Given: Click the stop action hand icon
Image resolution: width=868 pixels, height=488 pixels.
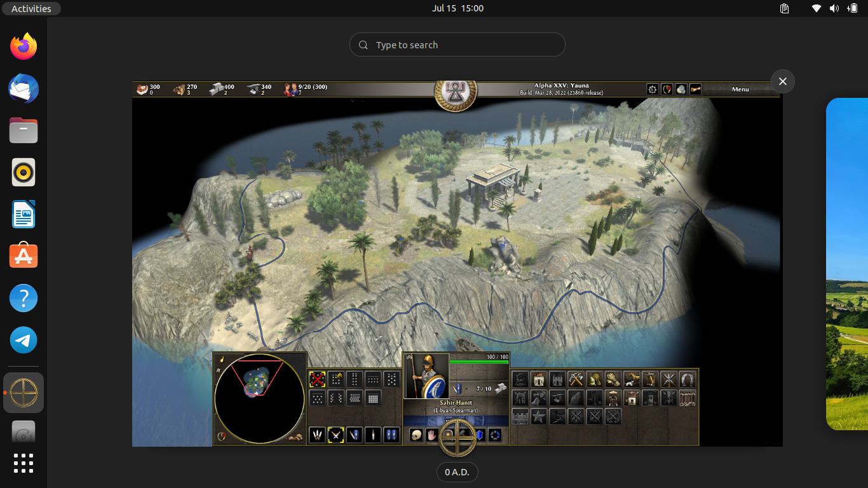Looking at the screenshot, I should point(432,435).
